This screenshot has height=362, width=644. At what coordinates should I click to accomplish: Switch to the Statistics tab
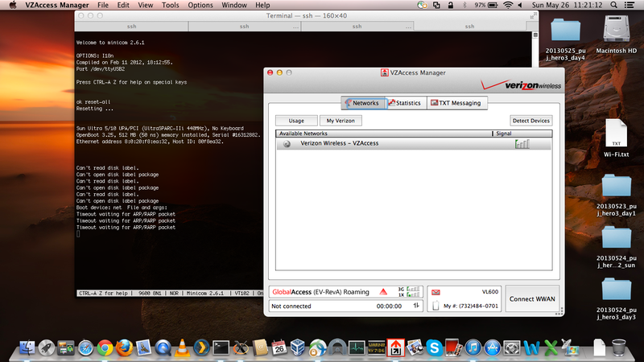pyautogui.click(x=404, y=103)
